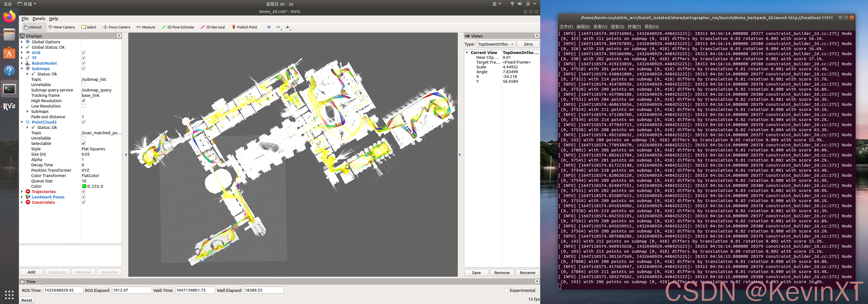
Task: Expand the Trajectories display item
Action: click(x=22, y=192)
